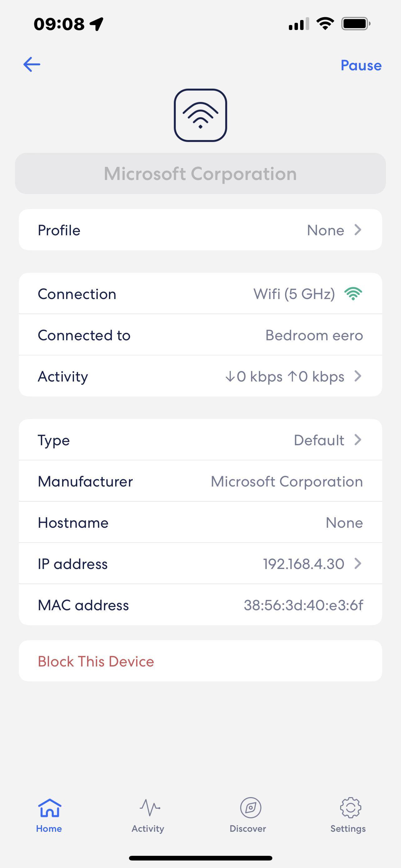401x868 pixels.
Task: Tap the Discover compass icon
Action: pyautogui.click(x=250, y=808)
